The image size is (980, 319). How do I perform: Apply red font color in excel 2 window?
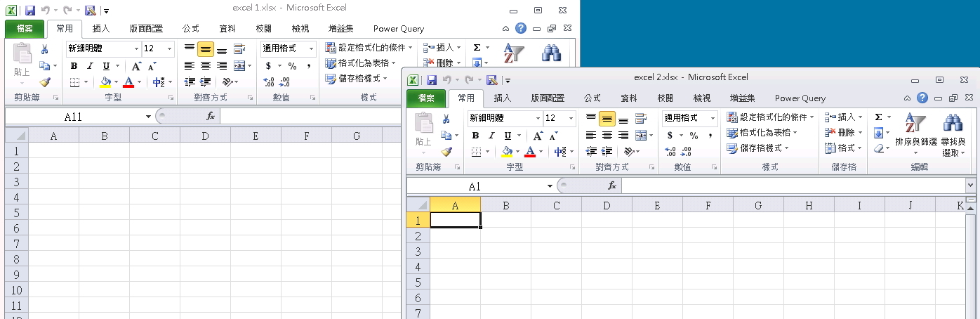pos(530,152)
